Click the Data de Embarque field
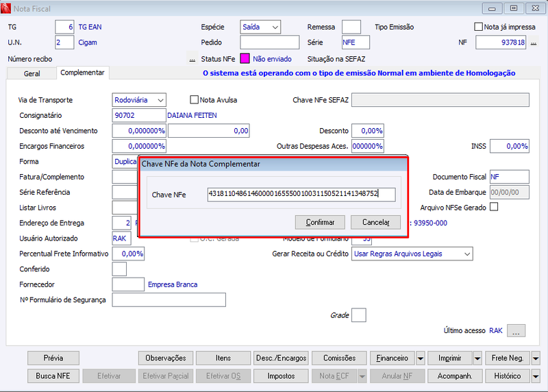 510,193
